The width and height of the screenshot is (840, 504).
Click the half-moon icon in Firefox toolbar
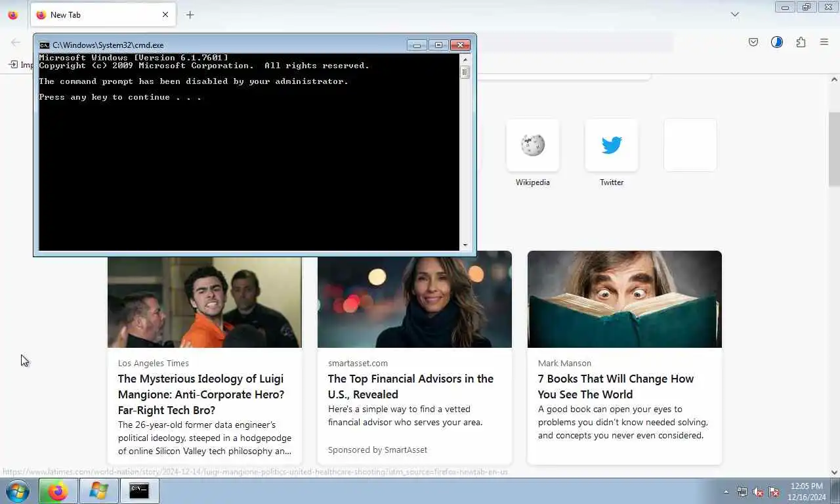777,42
